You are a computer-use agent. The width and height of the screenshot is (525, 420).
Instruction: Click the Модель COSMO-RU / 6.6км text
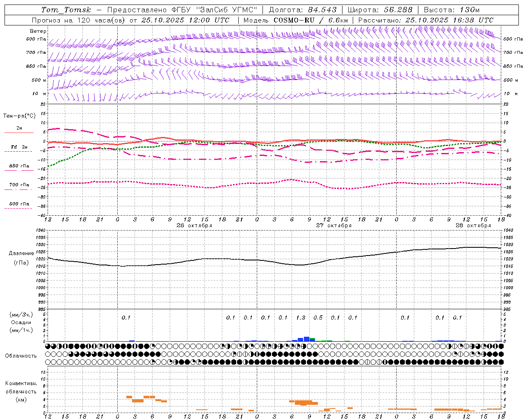296,20
